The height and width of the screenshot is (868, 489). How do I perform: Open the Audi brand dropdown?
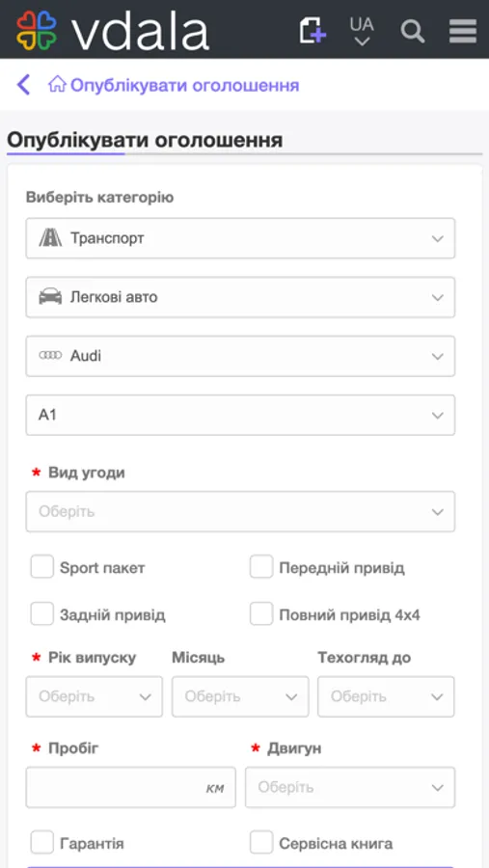(240, 356)
